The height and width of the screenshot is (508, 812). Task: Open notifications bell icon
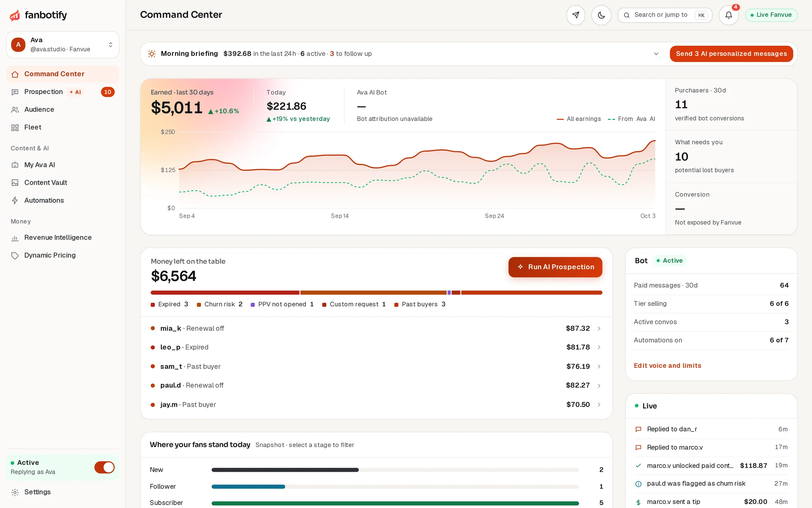click(729, 15)
